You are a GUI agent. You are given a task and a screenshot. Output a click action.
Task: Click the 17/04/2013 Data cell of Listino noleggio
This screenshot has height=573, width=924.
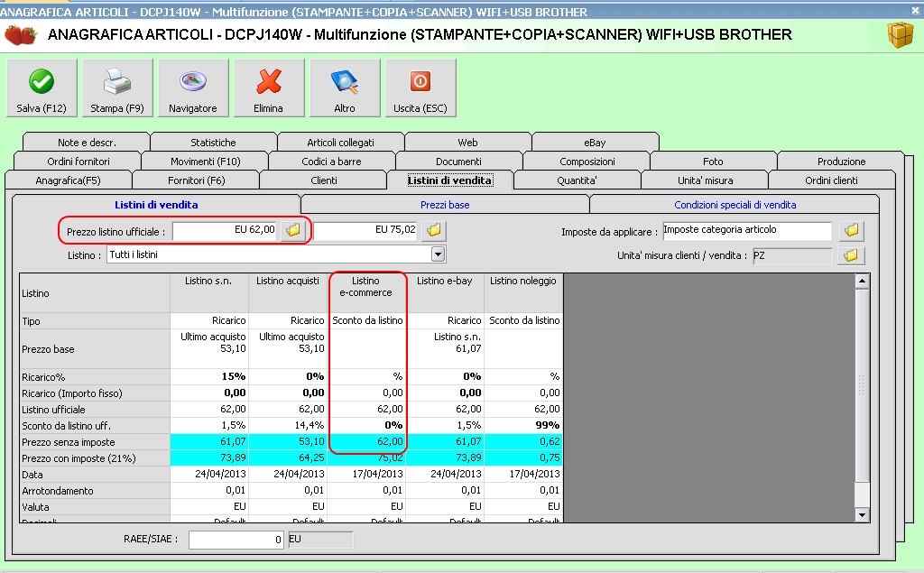click(523, 474)
